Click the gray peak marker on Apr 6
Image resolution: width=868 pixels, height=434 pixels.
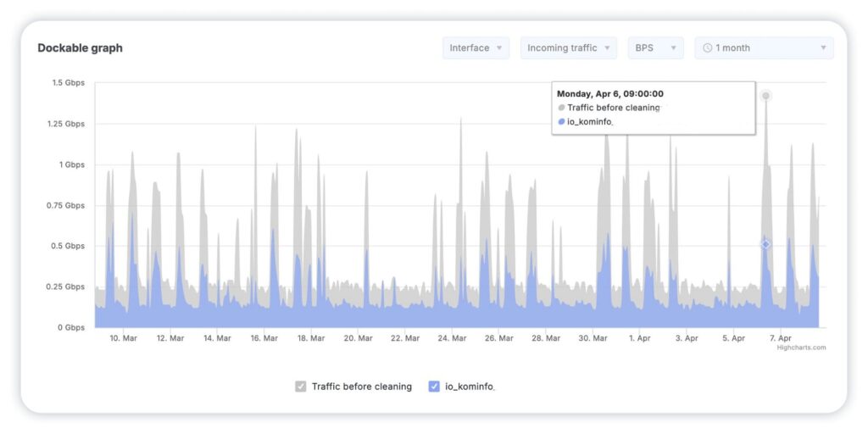(x=765, y=96)
